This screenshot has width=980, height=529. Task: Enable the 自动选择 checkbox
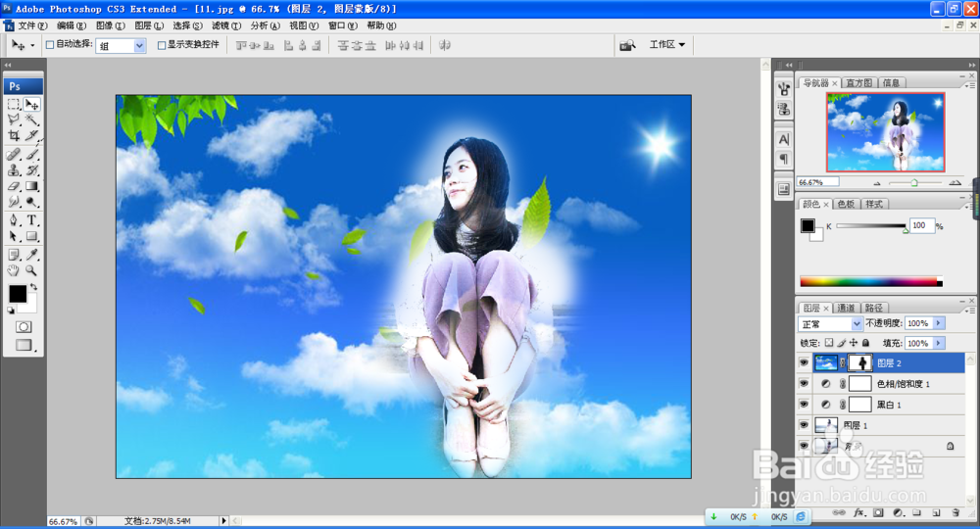(50, 45)
